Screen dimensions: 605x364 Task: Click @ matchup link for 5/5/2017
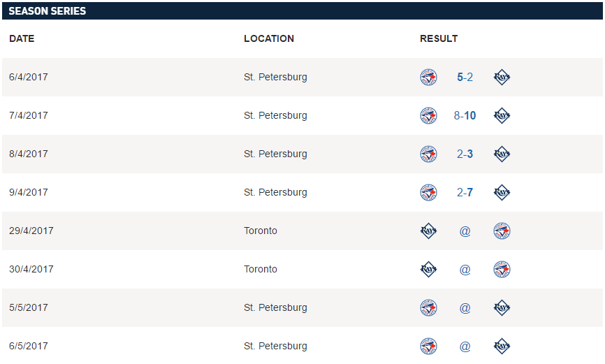pos(465,308)
